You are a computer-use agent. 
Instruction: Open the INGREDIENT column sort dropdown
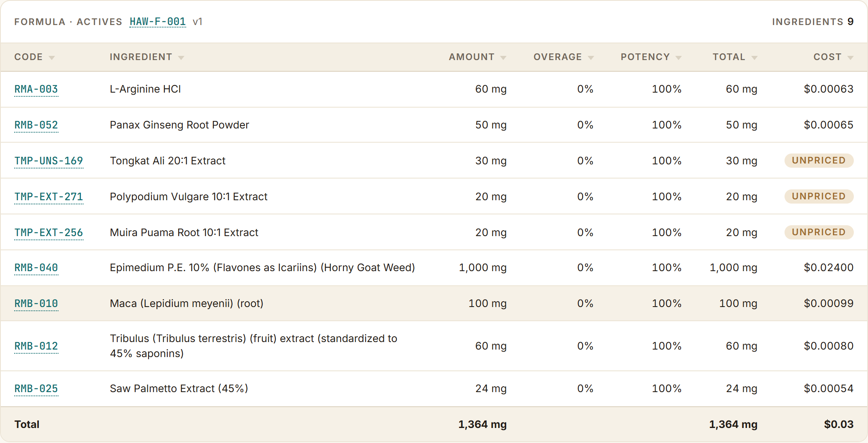tap(181, 58)
